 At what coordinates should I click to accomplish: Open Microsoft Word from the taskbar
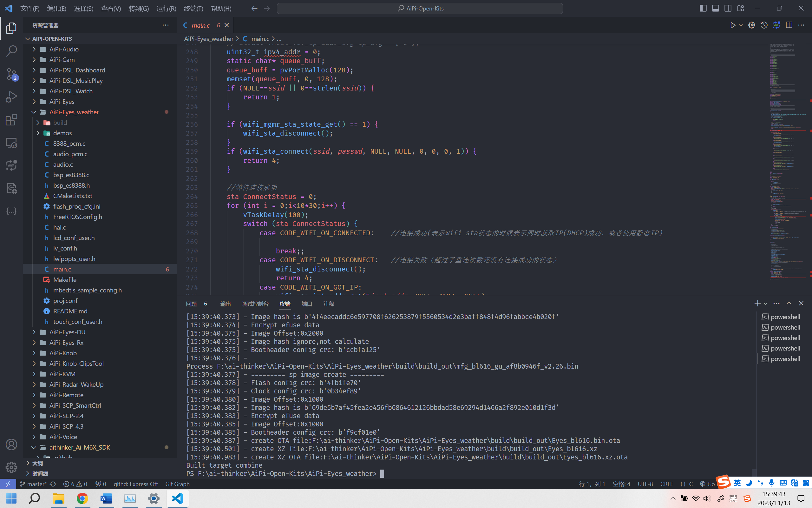coord(106,498)
